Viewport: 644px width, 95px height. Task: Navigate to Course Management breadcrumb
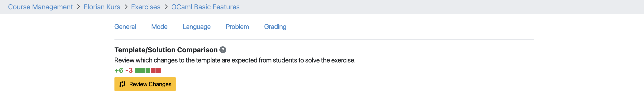pyautogui.click(x=41, y=7)
